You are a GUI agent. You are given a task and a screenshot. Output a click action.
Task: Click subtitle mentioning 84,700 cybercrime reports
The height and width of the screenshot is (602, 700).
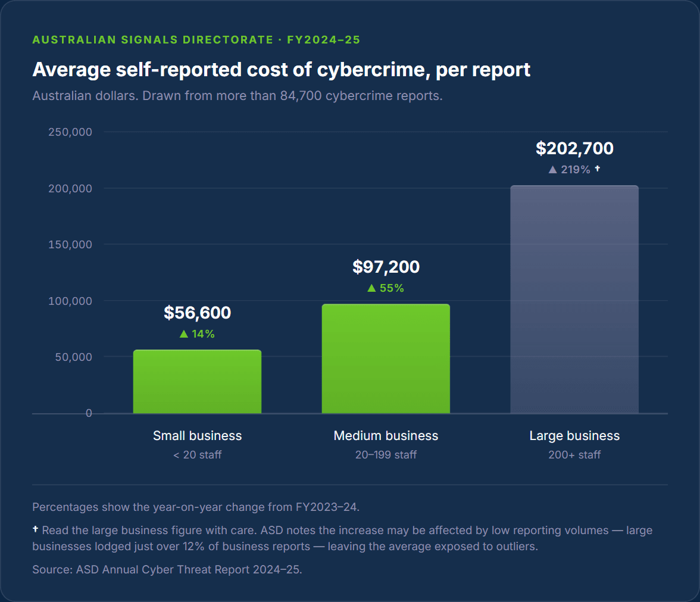pos(237,95)
